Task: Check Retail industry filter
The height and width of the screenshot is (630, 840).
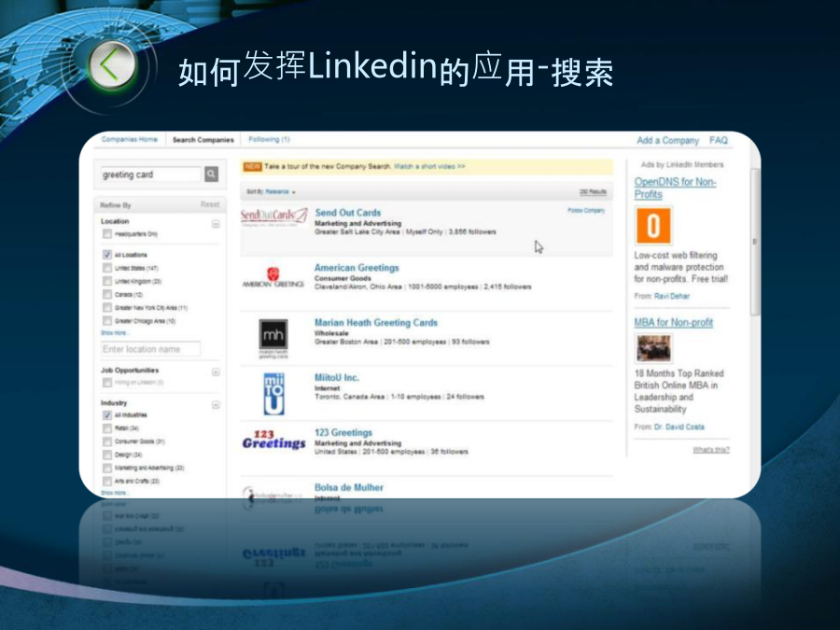Action: pos(107,428)
